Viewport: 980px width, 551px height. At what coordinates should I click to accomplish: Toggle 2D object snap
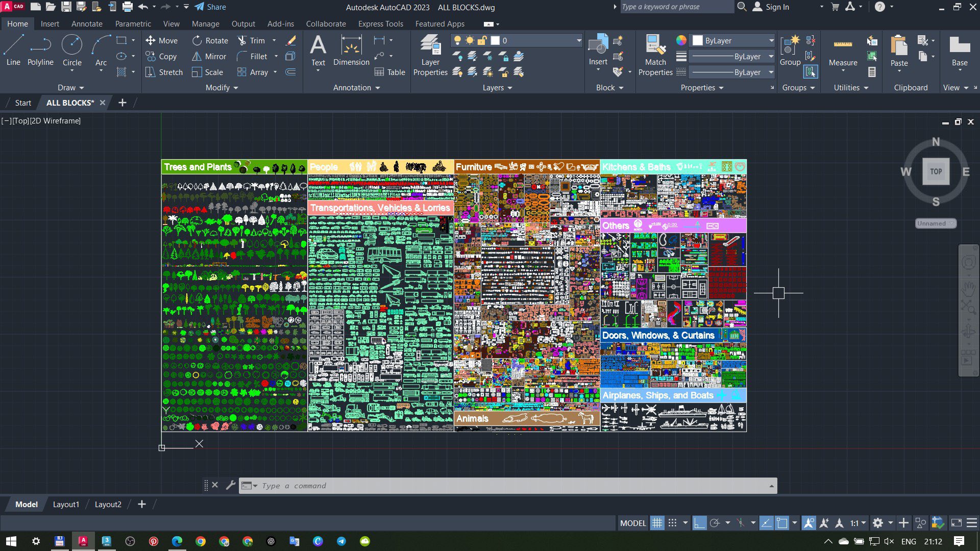[782, 523]
